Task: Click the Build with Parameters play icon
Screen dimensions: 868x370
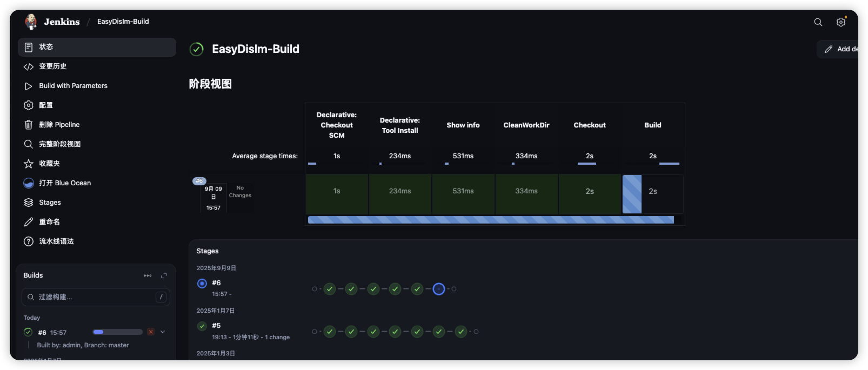Action: pos(29,86)
